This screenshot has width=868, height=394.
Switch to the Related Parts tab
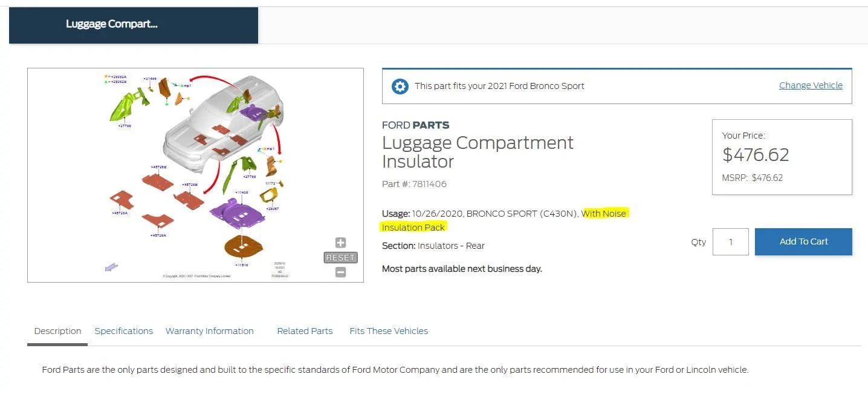305,331
